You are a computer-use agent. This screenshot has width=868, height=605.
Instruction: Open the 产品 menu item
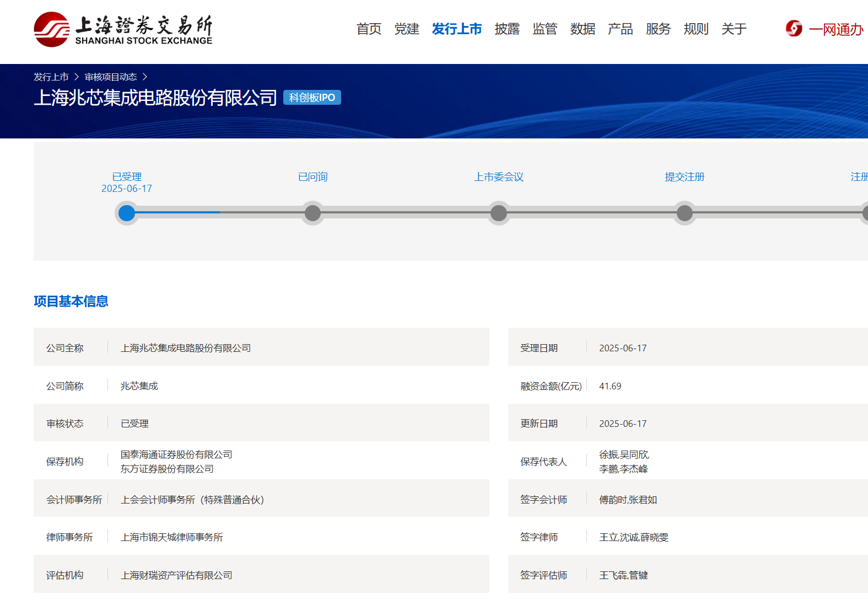[621, 29]
